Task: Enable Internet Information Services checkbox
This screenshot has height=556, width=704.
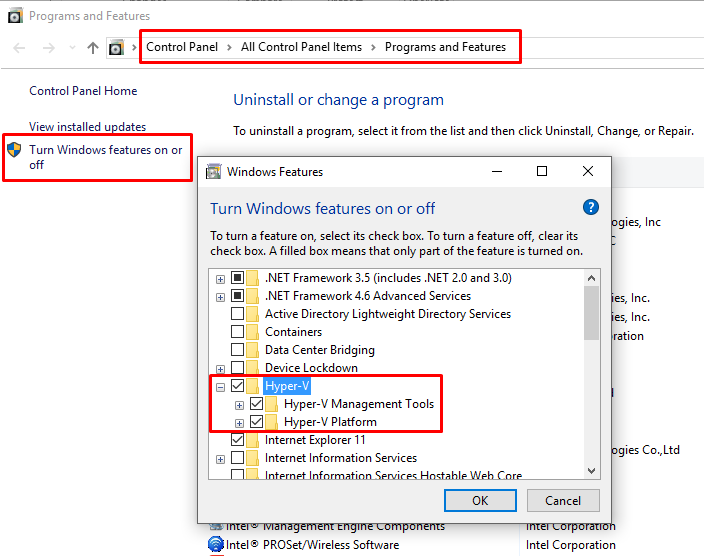Action: tap(238, 458)
